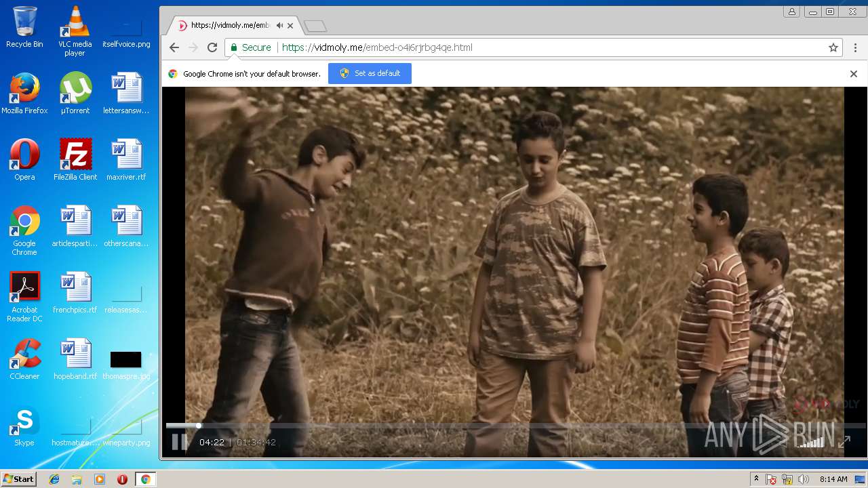
Task: Click the 8:14 AM taskbar clock
Action: click(833, 479)
